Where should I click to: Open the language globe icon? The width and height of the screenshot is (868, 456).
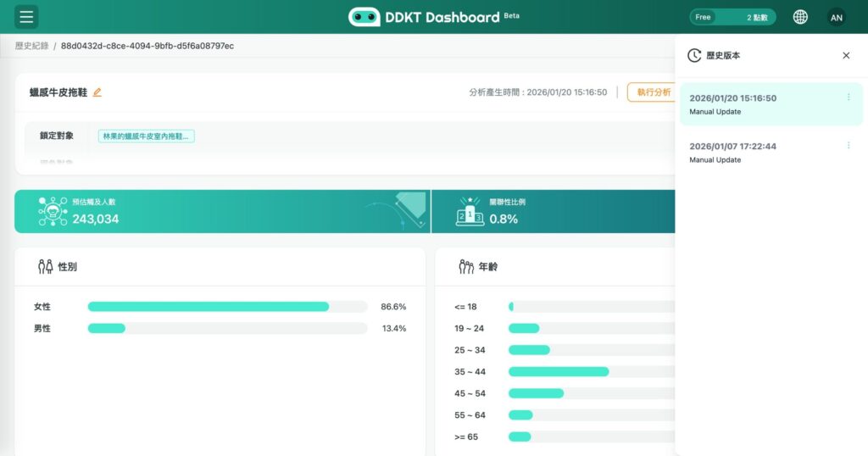pyautogui.click(x=800, y=17)
